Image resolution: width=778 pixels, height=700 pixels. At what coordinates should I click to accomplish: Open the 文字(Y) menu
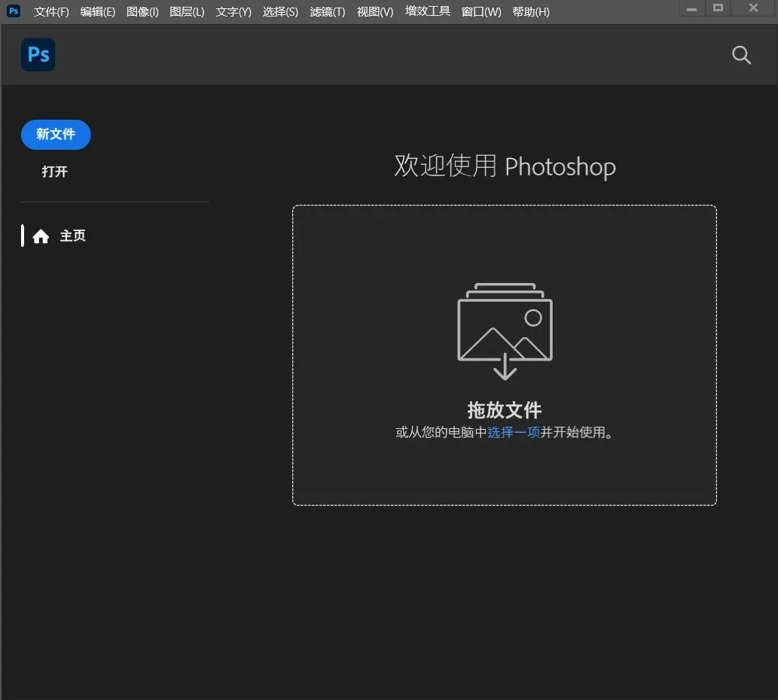233,11
